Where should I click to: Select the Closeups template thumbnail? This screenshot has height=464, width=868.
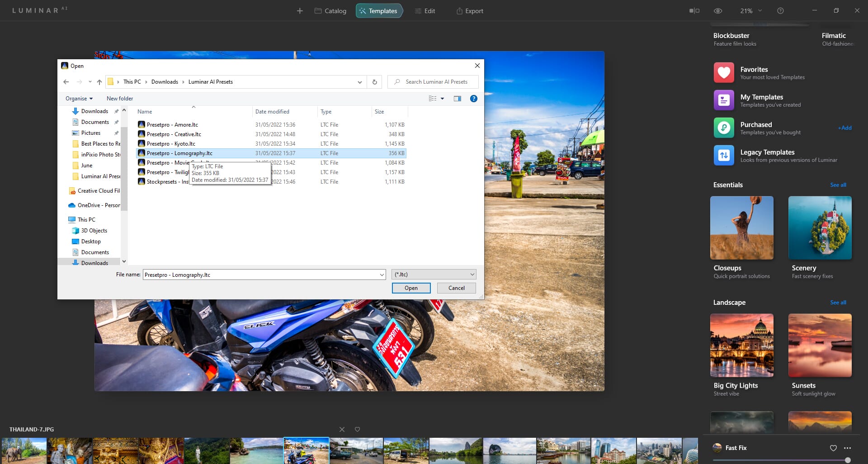click(x=742, y=228)
